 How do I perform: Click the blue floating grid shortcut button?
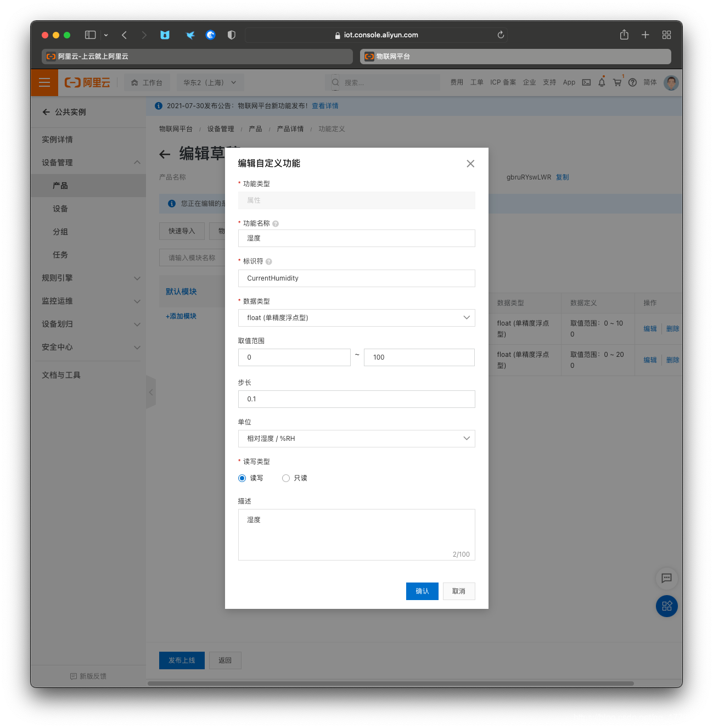click(666, 606)
